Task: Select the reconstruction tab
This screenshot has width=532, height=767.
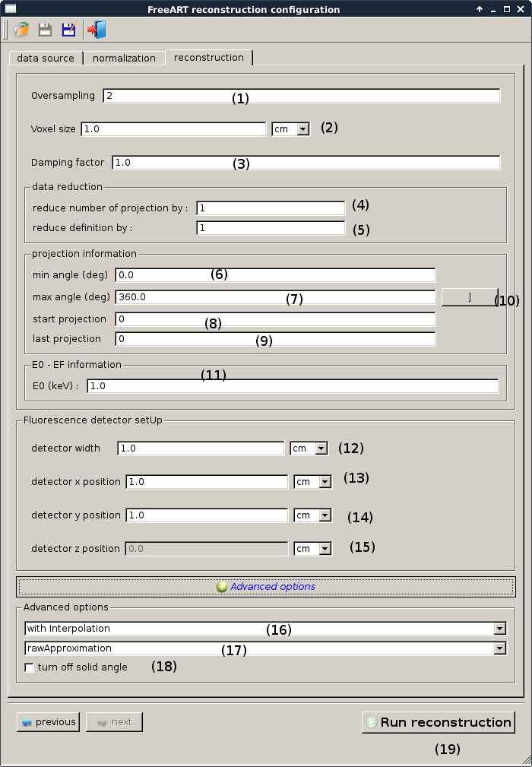Action: [x=209, y=57]
